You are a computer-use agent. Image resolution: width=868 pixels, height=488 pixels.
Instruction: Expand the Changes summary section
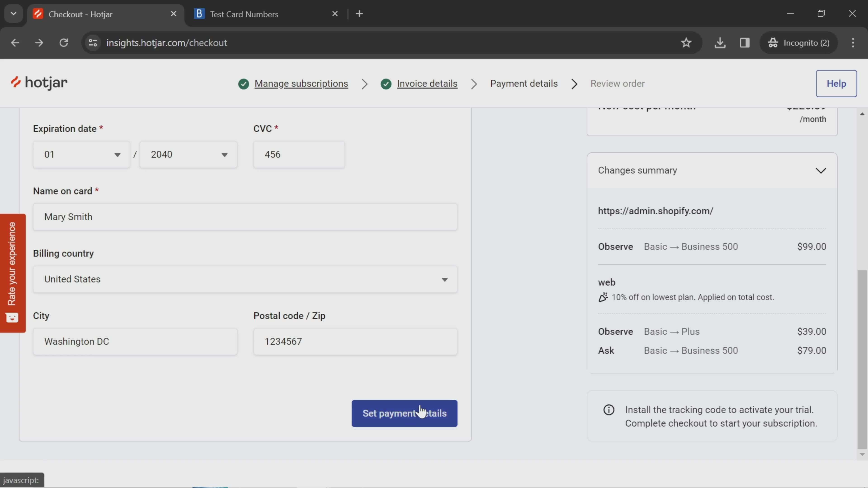(821, 170)
